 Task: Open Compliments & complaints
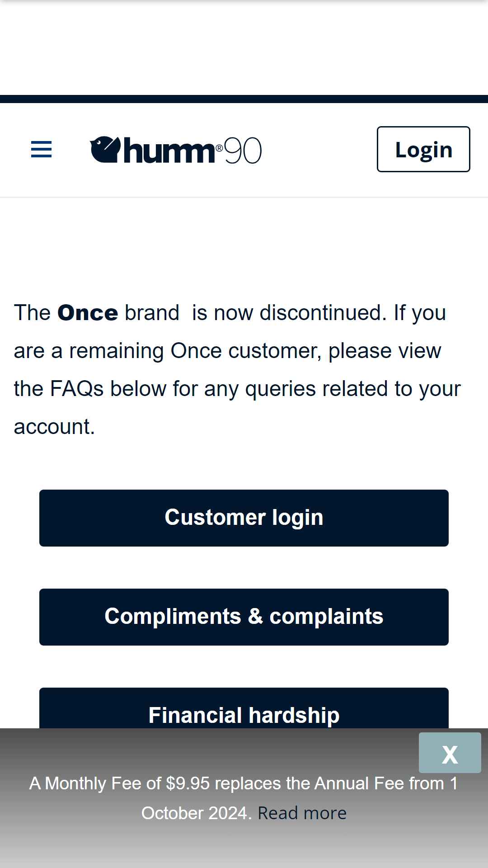[244, 617]
